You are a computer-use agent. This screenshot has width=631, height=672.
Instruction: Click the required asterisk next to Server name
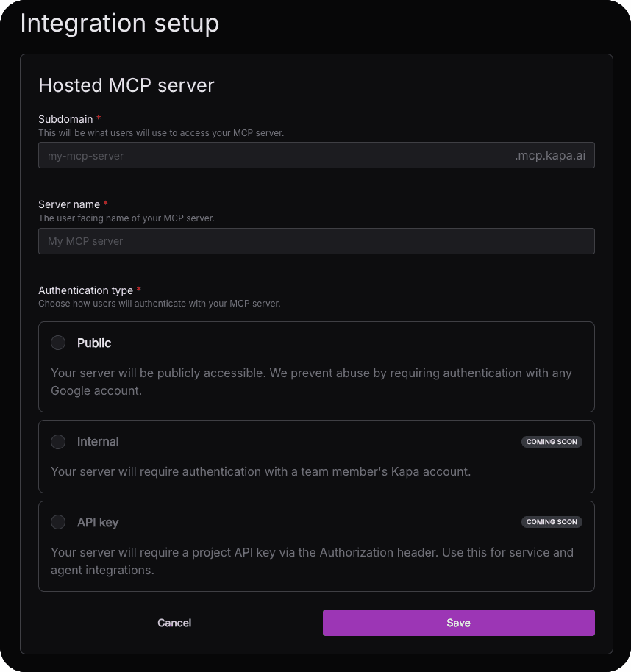(105, 204)
